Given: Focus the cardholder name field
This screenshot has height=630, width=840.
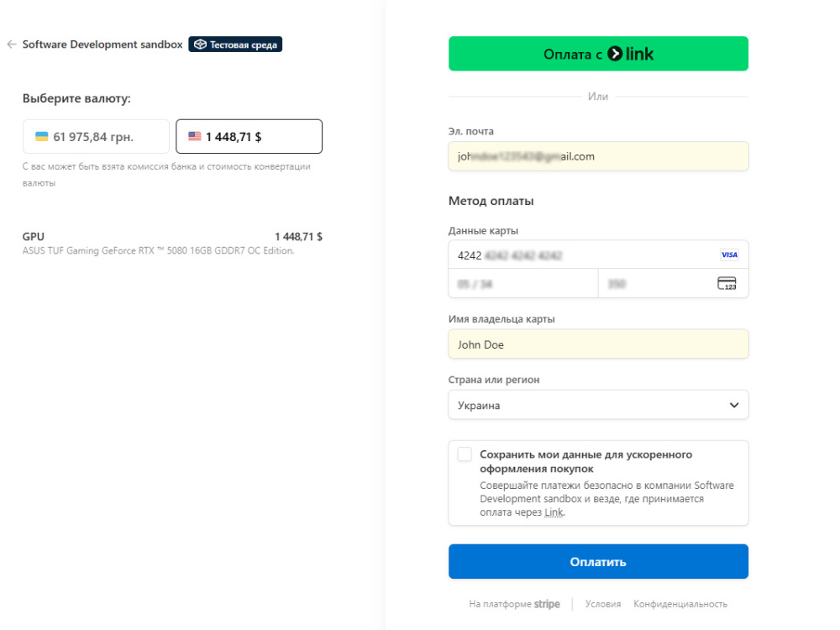Looking at the screenshot, I should coord(598,344).
